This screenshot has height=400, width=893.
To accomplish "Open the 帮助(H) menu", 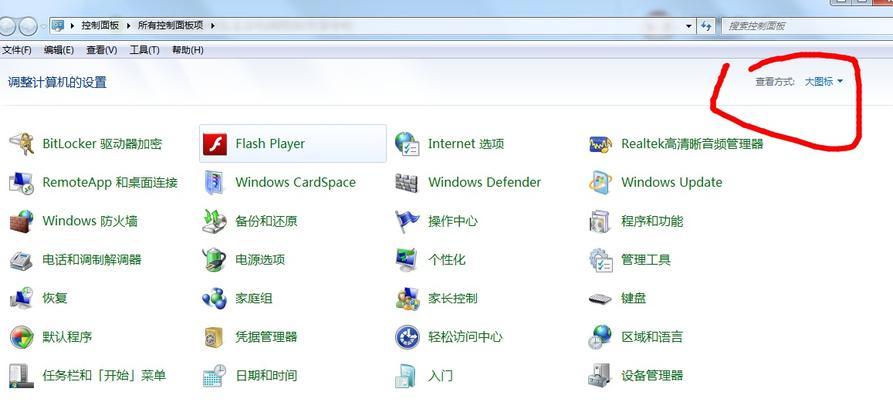I will point(188,50).
